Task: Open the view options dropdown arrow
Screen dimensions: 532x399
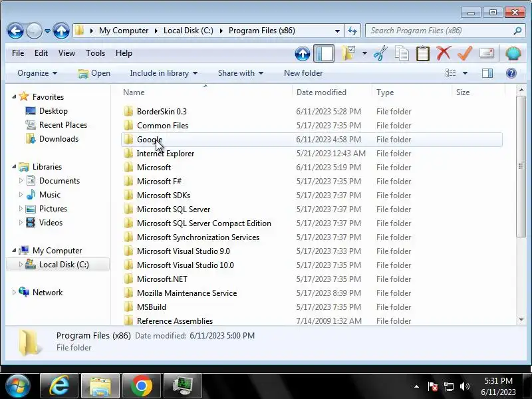Action: click(465, 73)
